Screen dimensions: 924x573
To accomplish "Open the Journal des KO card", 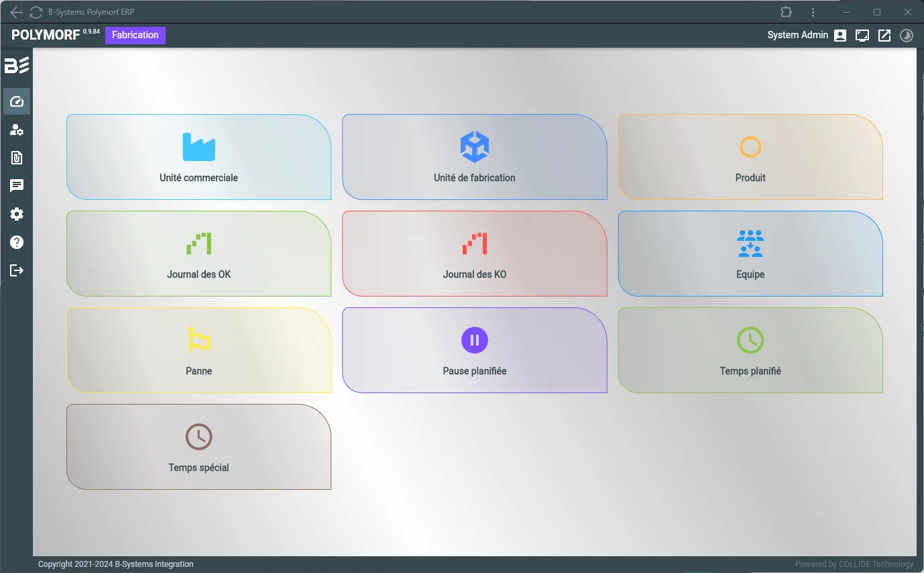I will (474, 254).
